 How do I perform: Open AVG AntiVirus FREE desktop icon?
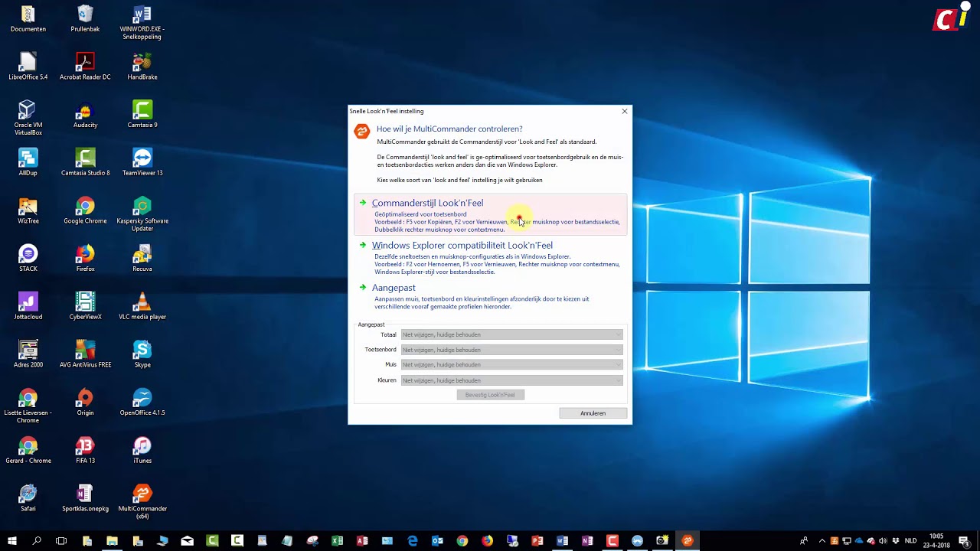click(x=85, y=354)
